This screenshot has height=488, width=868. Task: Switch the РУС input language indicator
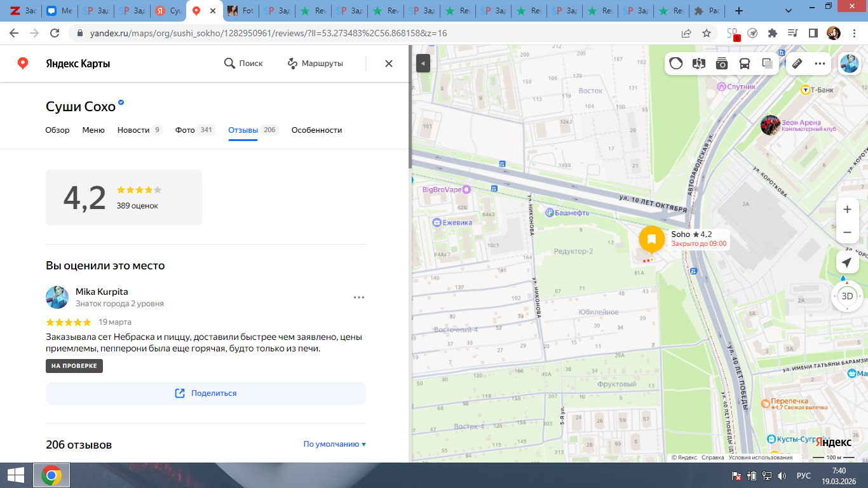(x=804, y=475)
